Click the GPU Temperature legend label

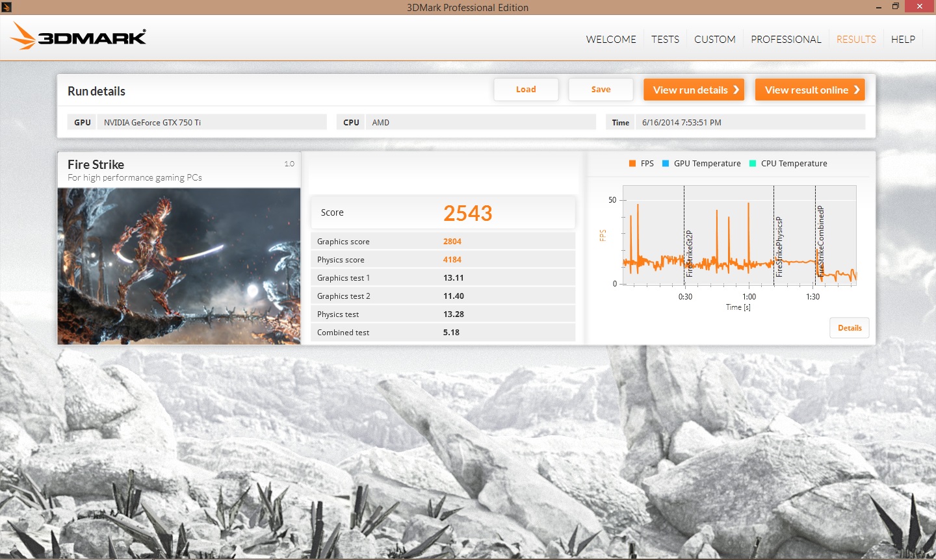tap(707, 164)
